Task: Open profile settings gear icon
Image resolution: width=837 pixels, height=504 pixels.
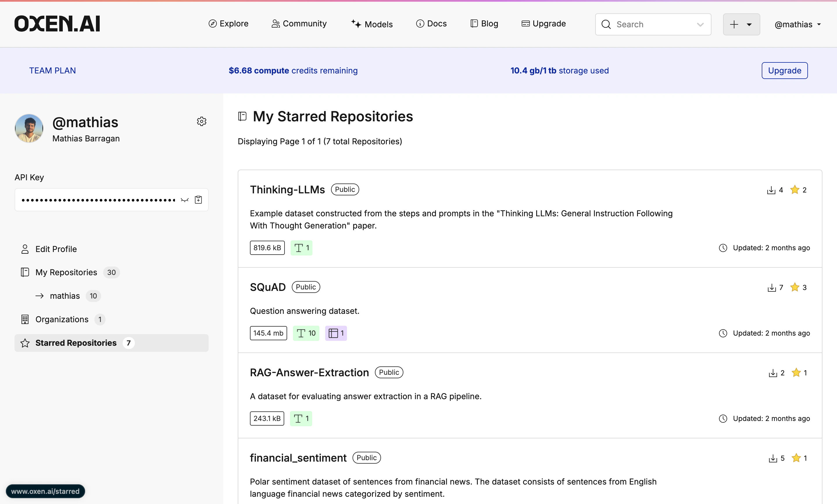Action: point(201,121)
